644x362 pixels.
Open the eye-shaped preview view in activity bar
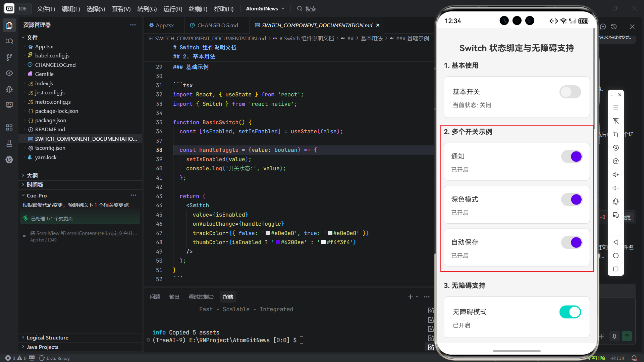tap(9, 73)
